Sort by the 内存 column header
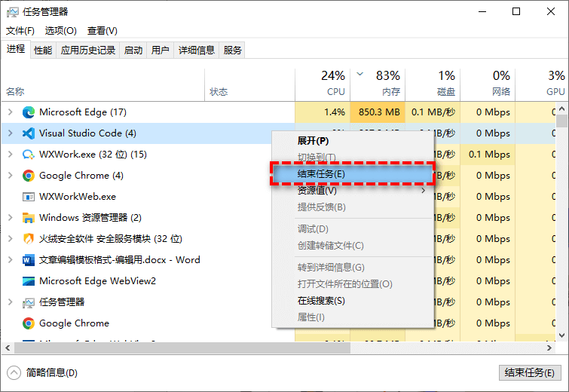569x392 pixels. click(x=378, y=84)
